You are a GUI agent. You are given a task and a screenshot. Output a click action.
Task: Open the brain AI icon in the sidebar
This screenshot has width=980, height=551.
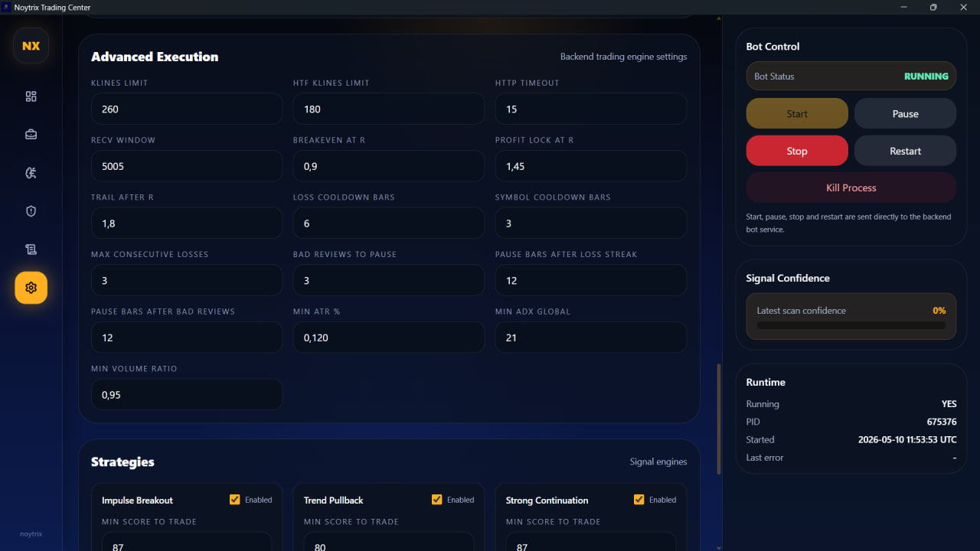31,173
